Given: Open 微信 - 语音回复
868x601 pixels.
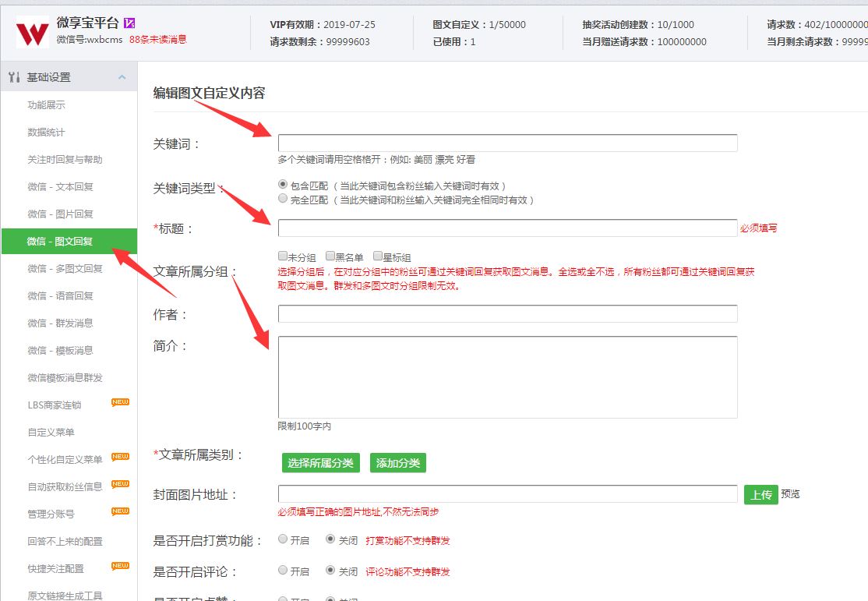Looking at the screenshot, I should click(60, 295).
